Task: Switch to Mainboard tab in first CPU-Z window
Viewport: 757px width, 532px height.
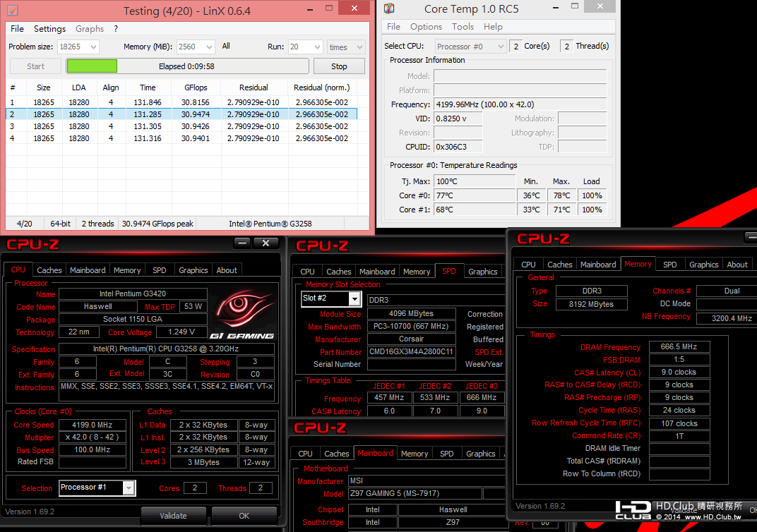Action: coord(88,270)
